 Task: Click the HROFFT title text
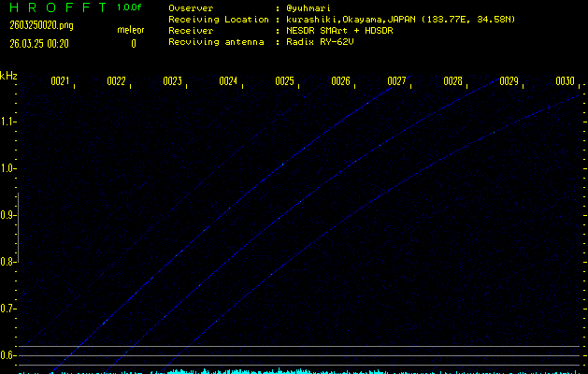53,7
